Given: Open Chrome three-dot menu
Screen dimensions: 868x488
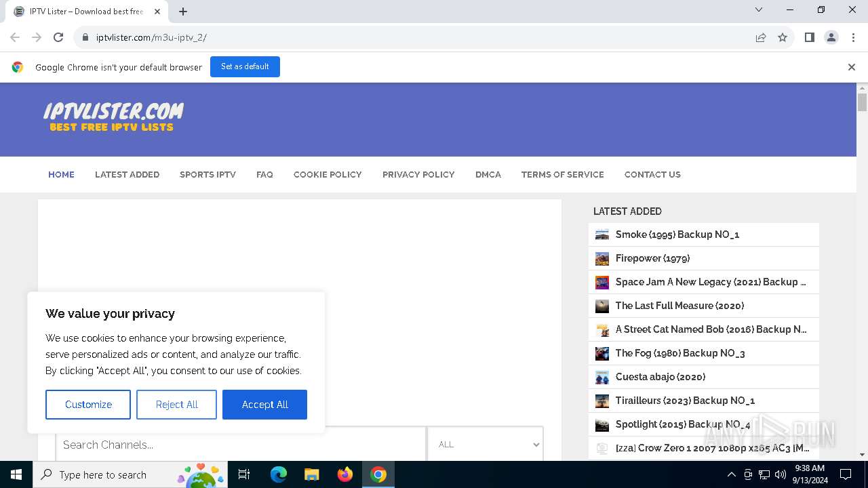Looking at the screenshot, I should tap(853, 37).
